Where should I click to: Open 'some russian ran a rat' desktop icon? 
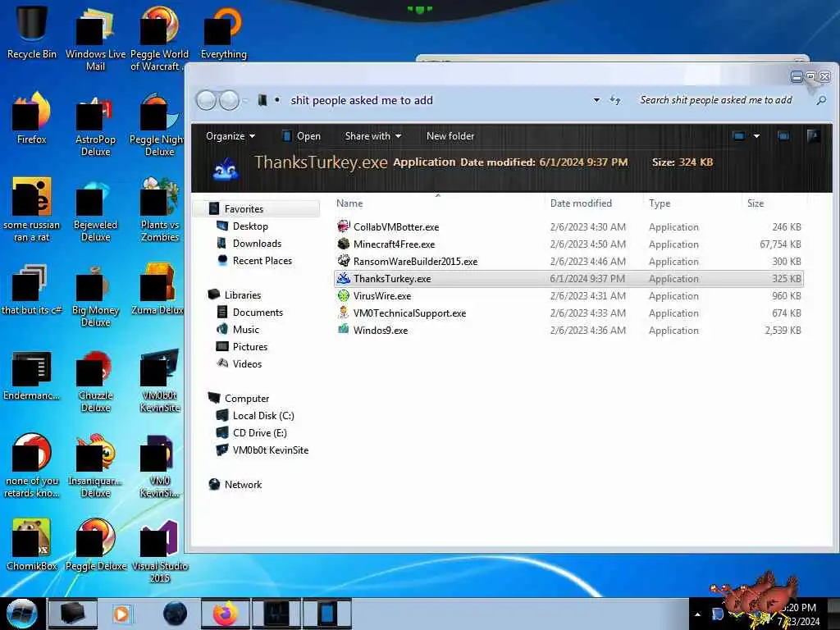click(x=31, y=210)
